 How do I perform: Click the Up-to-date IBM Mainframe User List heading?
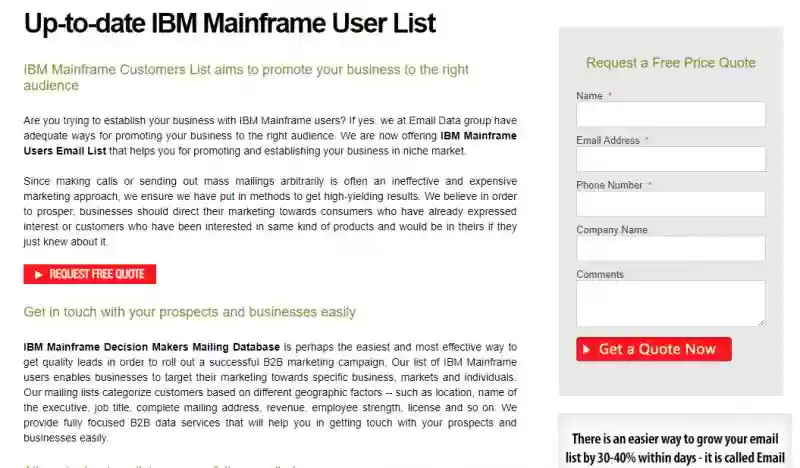[x=230, y=23]
